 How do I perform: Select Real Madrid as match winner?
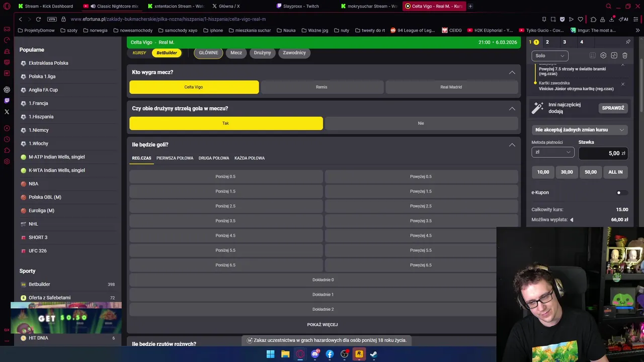451,87
